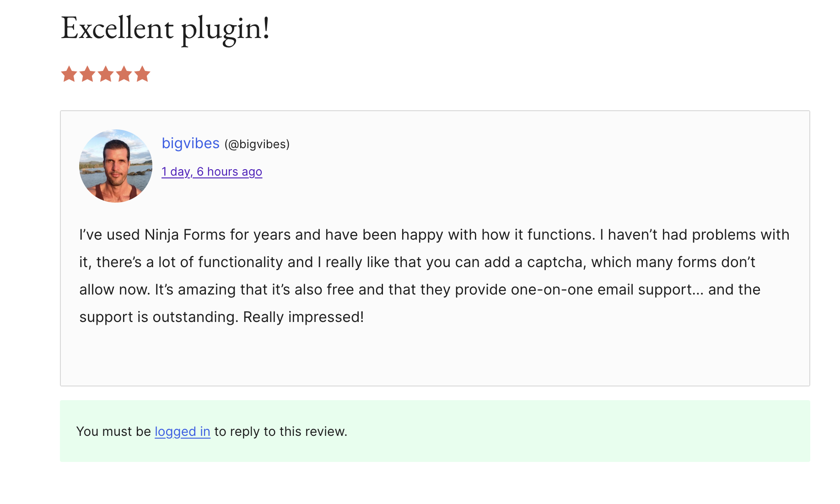Click the first rating star
The width and height of the screenshot is (840, 504).
click(69, 74)
